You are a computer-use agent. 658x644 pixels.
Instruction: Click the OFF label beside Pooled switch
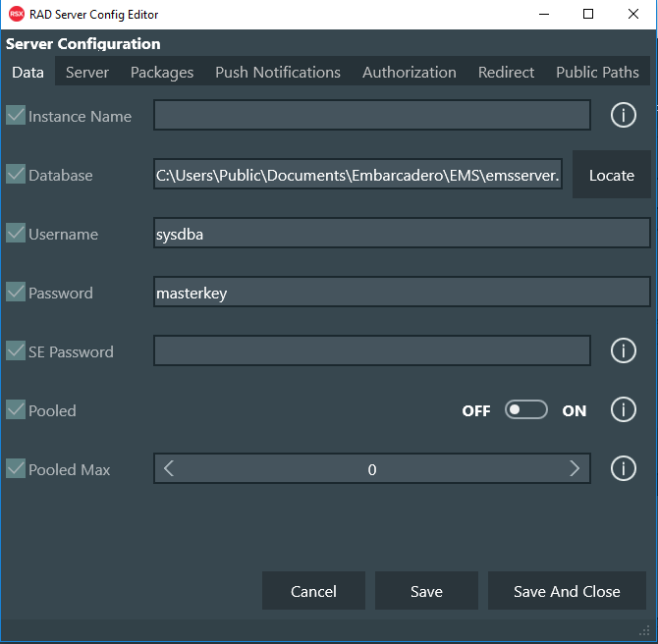(x=476, y=410)
